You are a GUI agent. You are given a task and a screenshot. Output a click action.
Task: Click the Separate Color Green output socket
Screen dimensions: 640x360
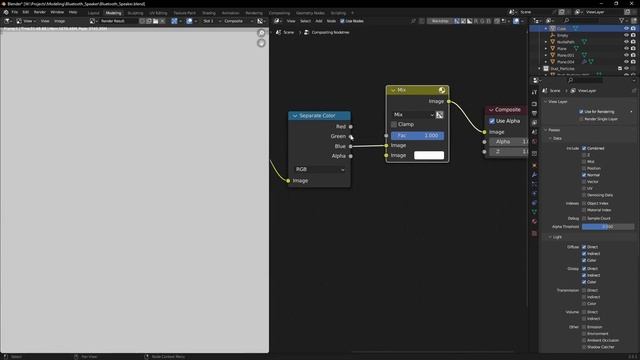pyautogui.click(x=351, y=136)
